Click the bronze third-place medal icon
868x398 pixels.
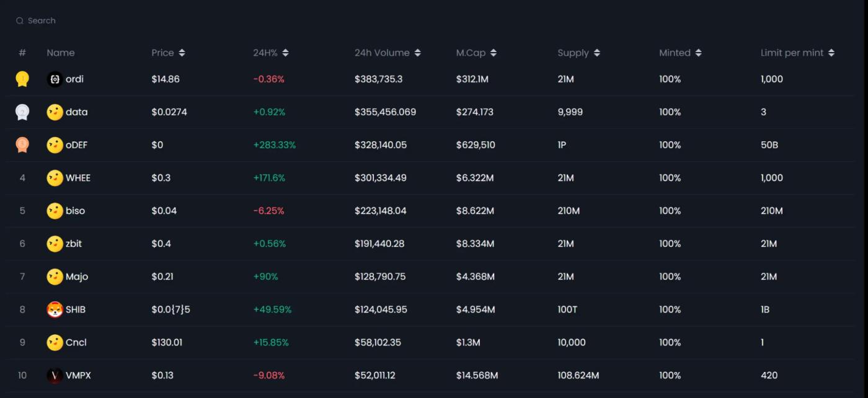pos(22,145)
